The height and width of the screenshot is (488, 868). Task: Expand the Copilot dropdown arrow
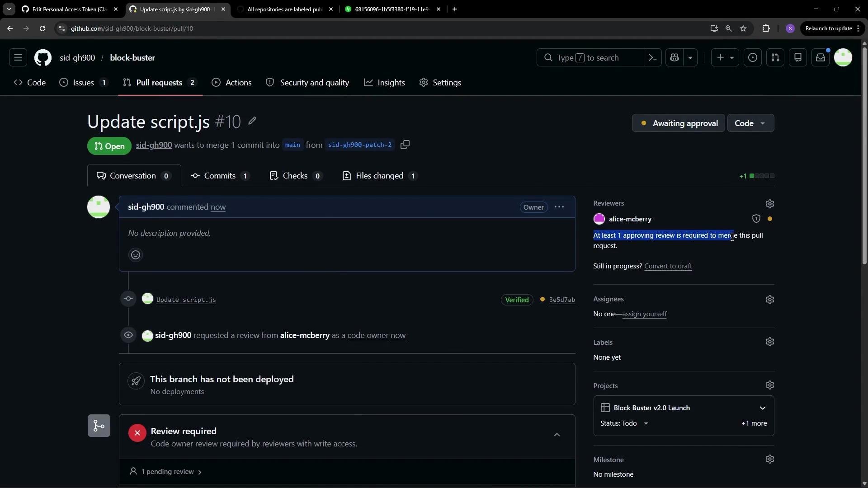click(690, 57)
